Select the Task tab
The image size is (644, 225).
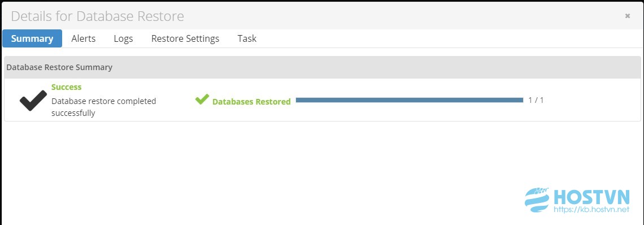pos(247,38)
